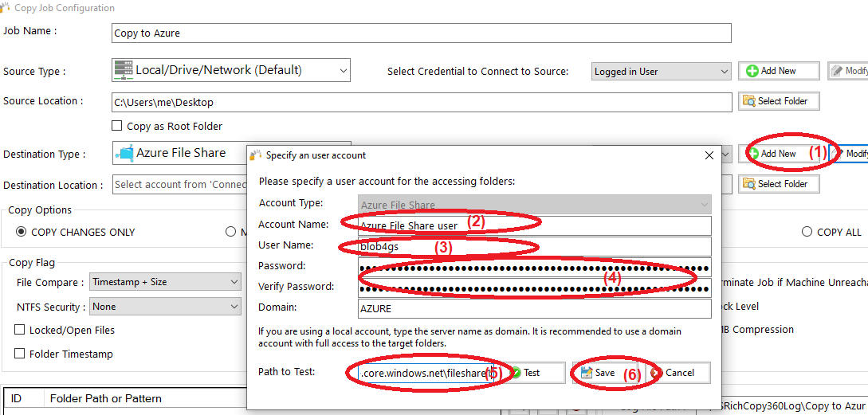868x415 pixels.
Task: Click Add New next to source credential
Action: click(778, 71)
